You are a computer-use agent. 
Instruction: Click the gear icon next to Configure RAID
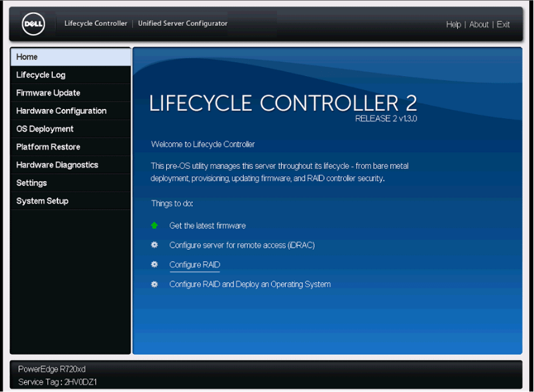pyautogui.click(x=154, y=264)
